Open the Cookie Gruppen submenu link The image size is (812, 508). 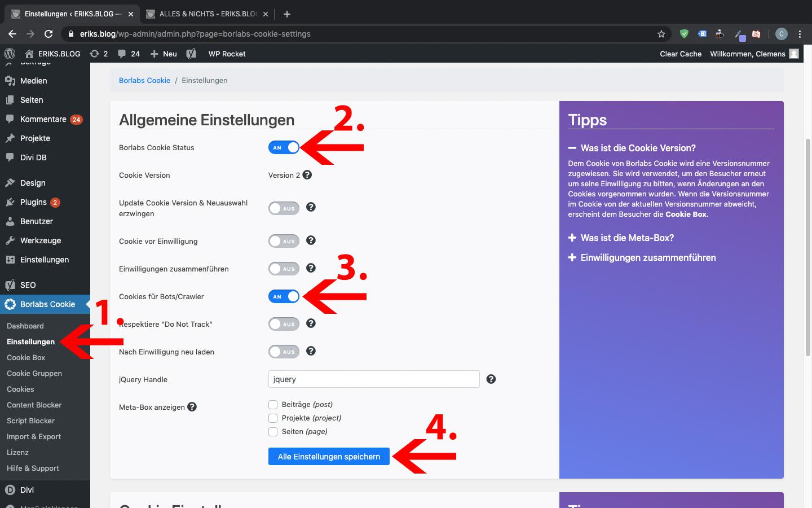coord(34,373)
